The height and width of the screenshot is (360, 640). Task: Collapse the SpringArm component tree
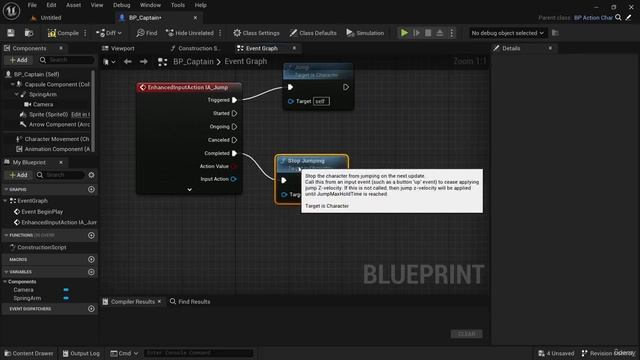click(17, 94)
